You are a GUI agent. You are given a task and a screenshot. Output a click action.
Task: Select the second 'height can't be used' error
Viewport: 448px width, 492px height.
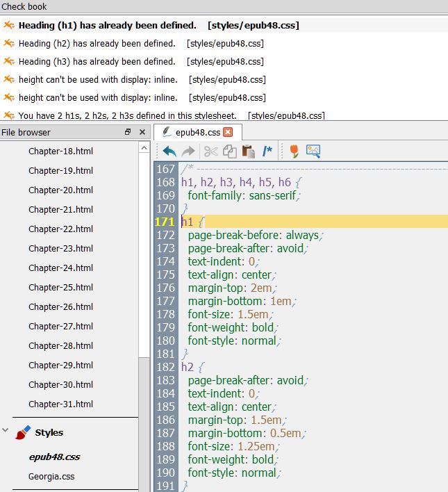pos(142,98)
